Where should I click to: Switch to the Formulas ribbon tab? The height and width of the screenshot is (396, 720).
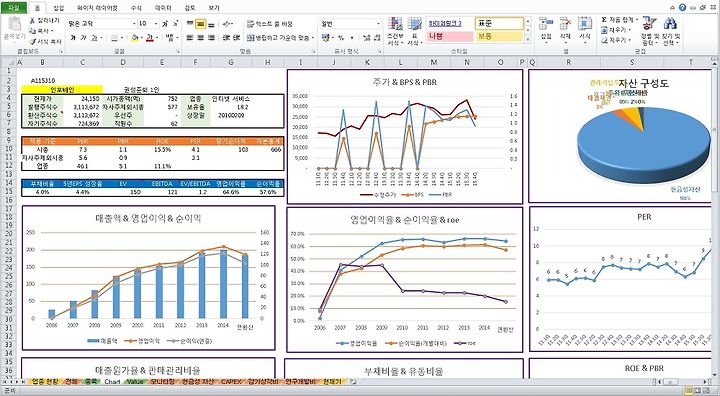click(136, 8)
